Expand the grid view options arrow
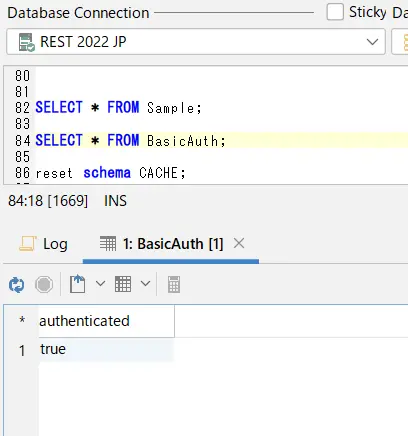 tap(145, 284)
